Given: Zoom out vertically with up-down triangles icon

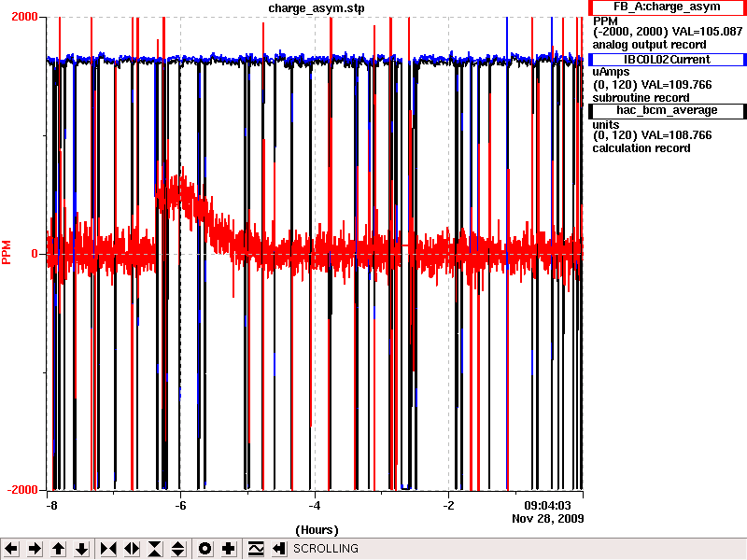Looking at the screenshot, I should pyautogui.click(x=178, y=549).
